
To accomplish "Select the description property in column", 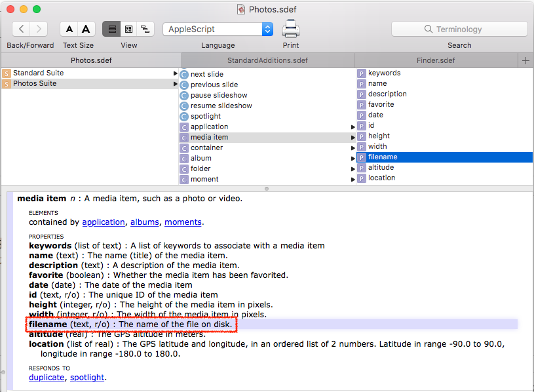I will pyautogui.click(x=444, y=94).
